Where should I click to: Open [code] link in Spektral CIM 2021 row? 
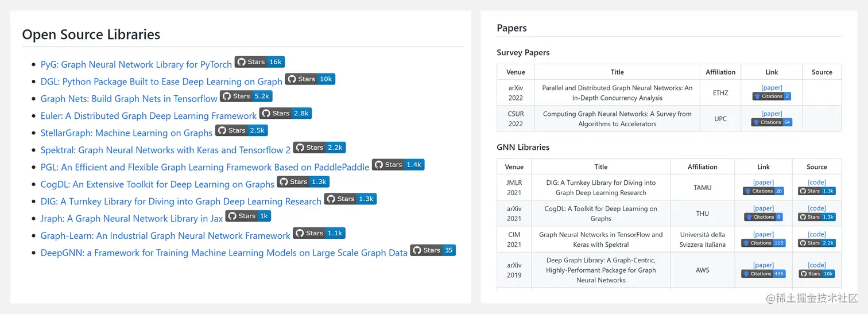tap(817, 234)
